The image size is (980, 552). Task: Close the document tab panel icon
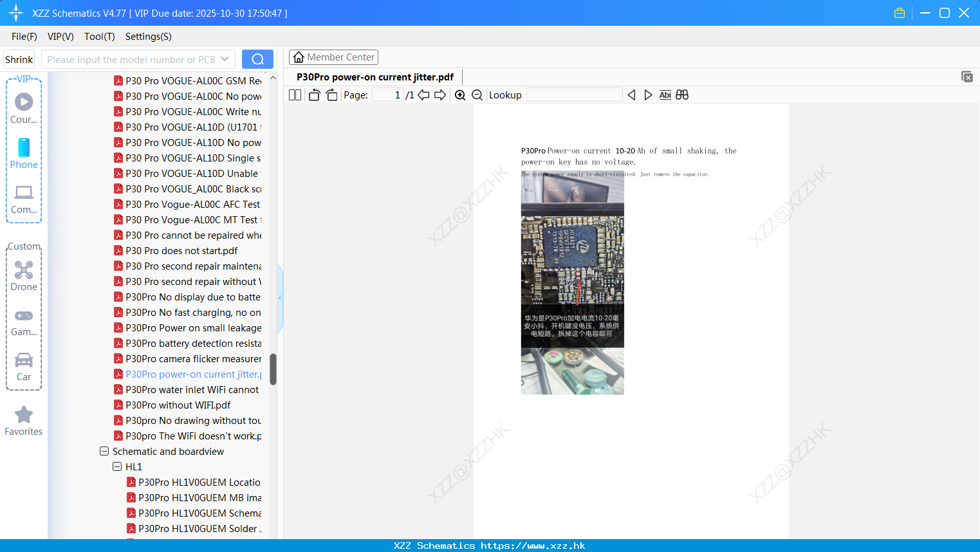point(966,77)
